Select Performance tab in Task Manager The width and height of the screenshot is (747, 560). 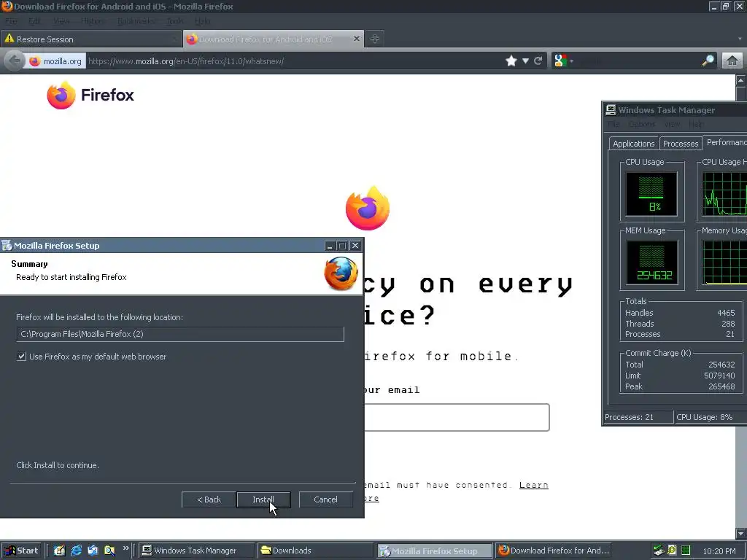click(x=725, y=142)
